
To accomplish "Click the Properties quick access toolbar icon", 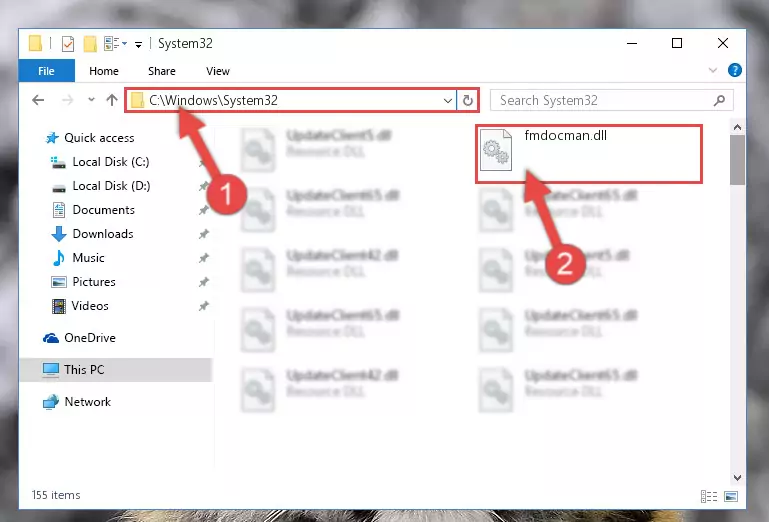I will [68, 44].
